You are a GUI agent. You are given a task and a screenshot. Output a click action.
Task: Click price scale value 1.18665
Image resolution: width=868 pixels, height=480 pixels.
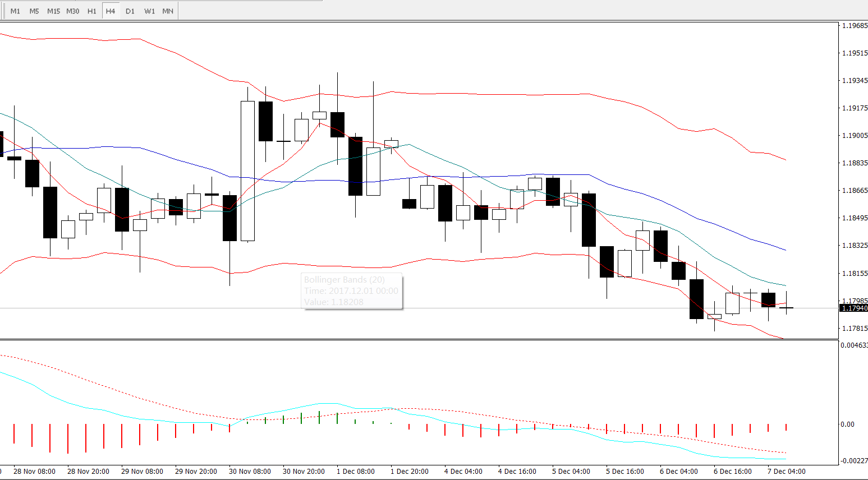tap(855, 191)
